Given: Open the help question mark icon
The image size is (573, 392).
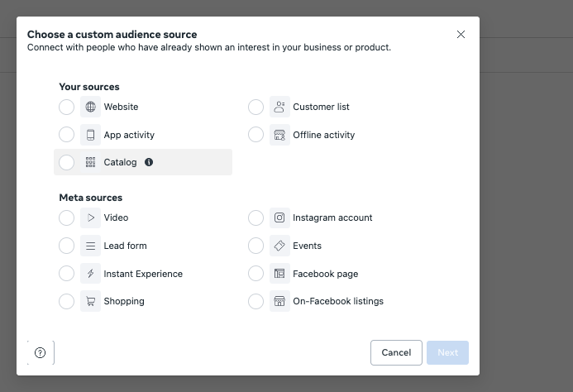Looking at the screenshot, I should pos(41,352).
